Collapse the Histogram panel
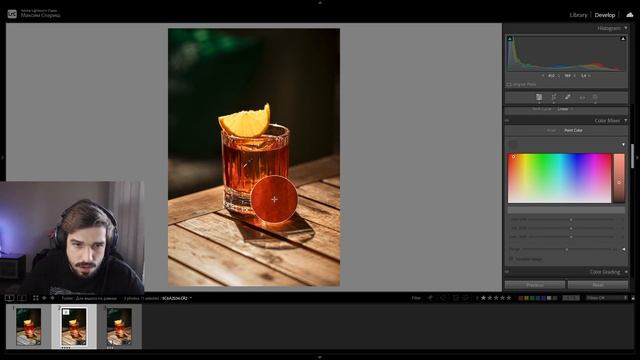This screenshot has height=360, width=640. point(626,28)
